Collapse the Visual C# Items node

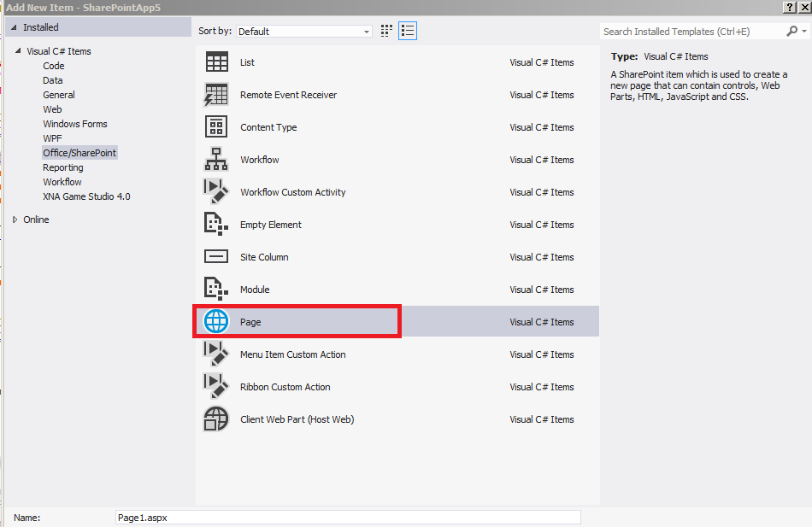point(18,51)
